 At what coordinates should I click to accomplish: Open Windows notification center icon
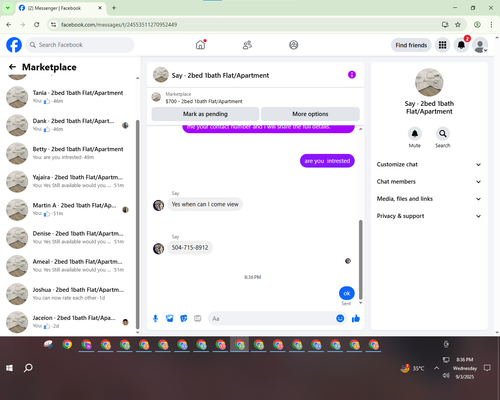(x=487, y=368)
